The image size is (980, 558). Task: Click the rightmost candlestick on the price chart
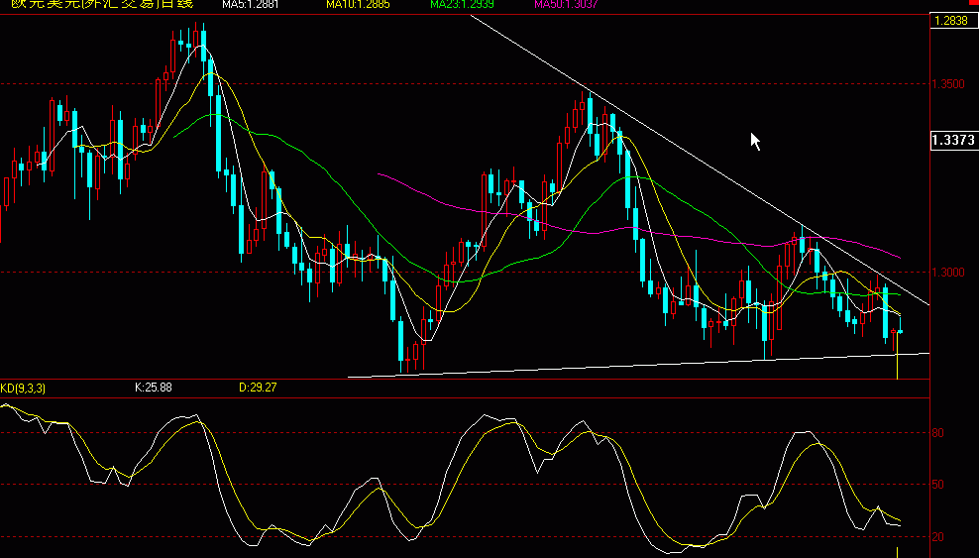click(x=899, y=331)
